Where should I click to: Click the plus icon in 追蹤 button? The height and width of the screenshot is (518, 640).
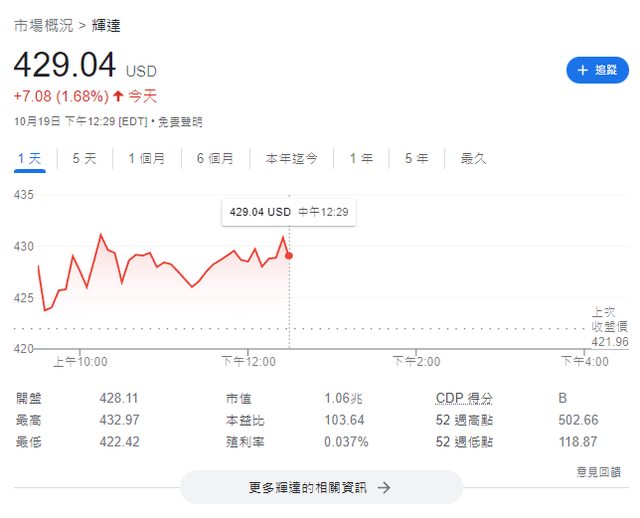(x=583, y=70)
